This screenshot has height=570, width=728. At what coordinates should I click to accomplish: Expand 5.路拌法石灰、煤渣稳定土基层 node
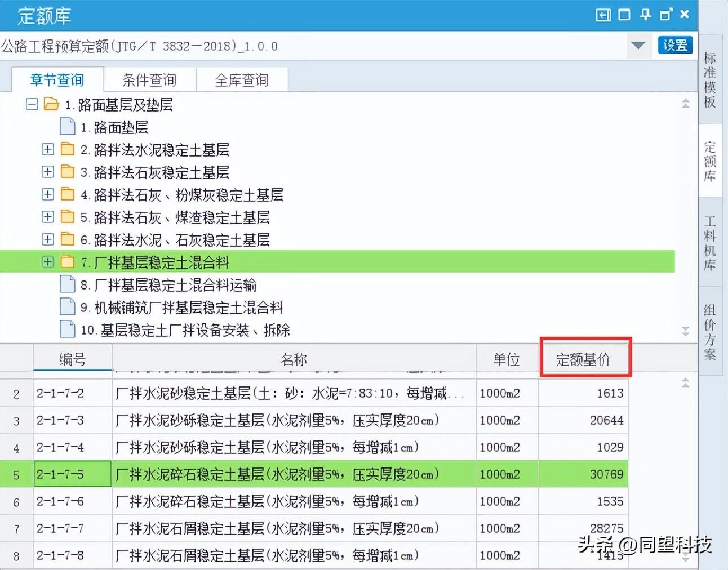48,217
